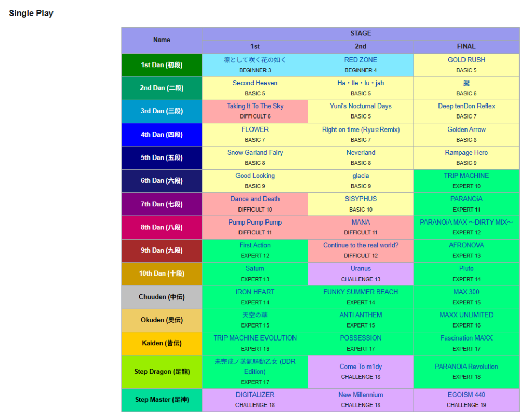Click the FINAL stage column header
The image size is (532, 418).
(x=466, y=46)
